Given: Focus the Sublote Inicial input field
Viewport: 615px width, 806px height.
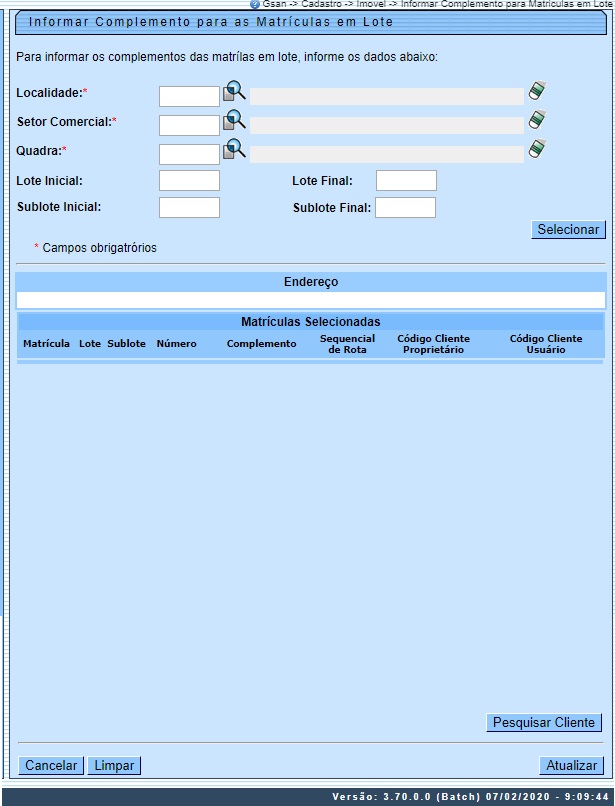Looking at the screenshot, I should (x=189, y=208).
